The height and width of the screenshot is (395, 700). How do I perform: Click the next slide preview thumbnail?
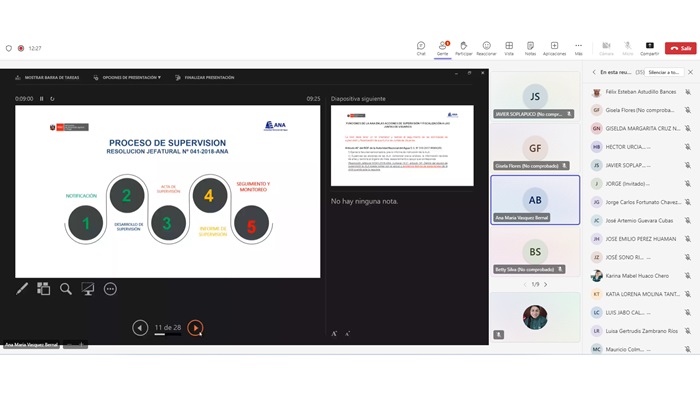point(402,146)
